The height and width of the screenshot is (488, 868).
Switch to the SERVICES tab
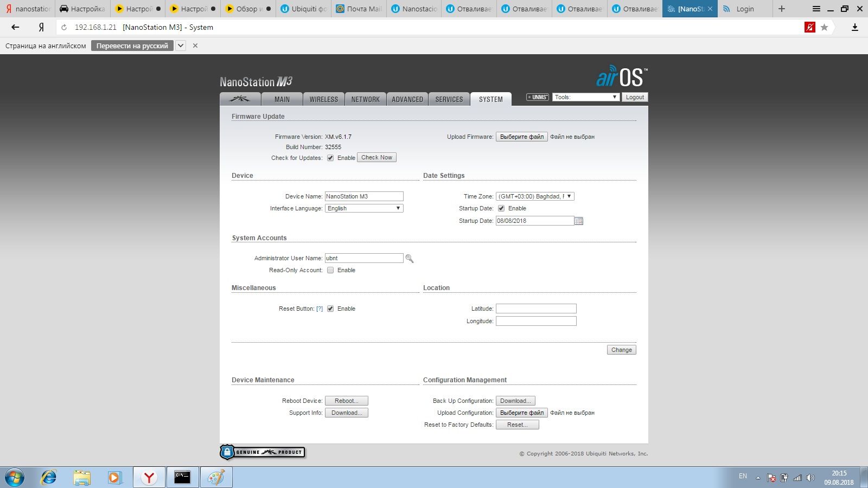point(449,99)
